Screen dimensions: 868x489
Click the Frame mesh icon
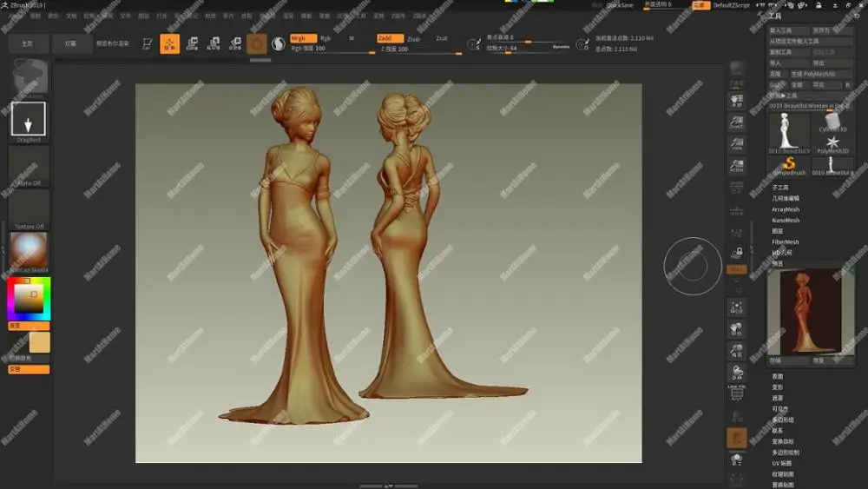736,307
